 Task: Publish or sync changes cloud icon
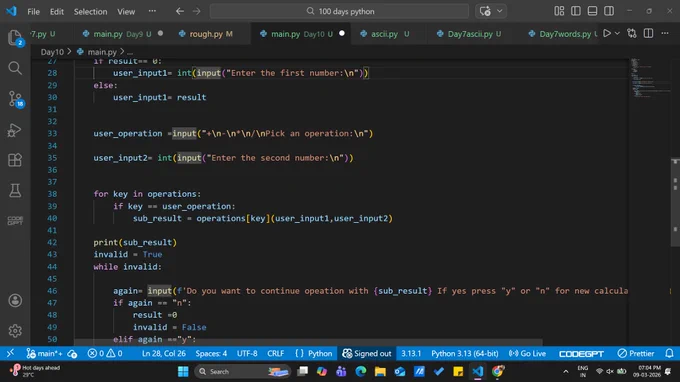click(x=72, y=354)
